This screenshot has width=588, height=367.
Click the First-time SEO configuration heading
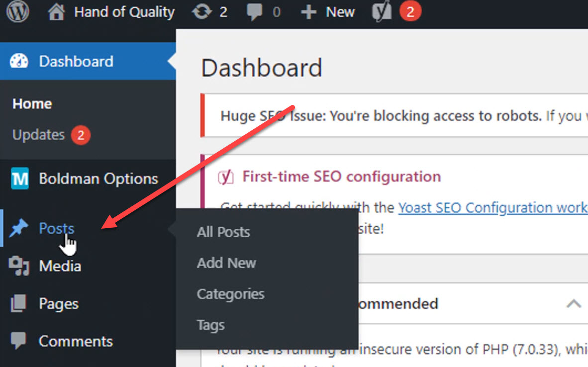coord(342,177)
